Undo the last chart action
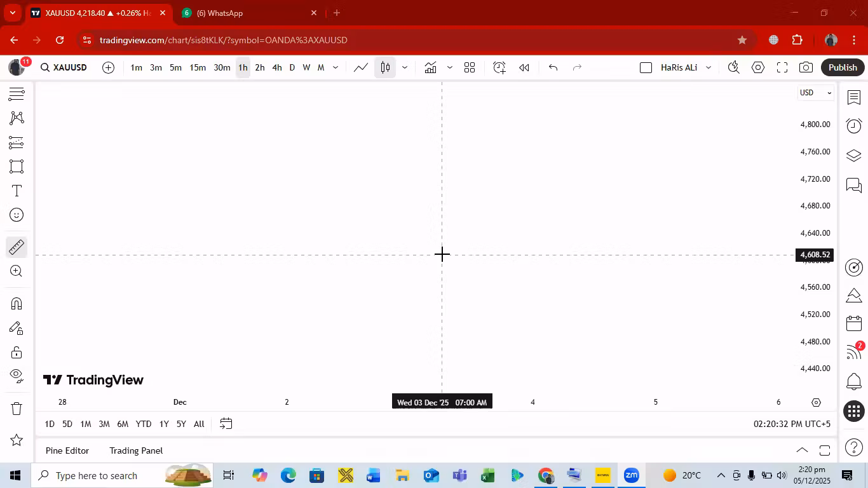The image size is (868, 488). 553,67
